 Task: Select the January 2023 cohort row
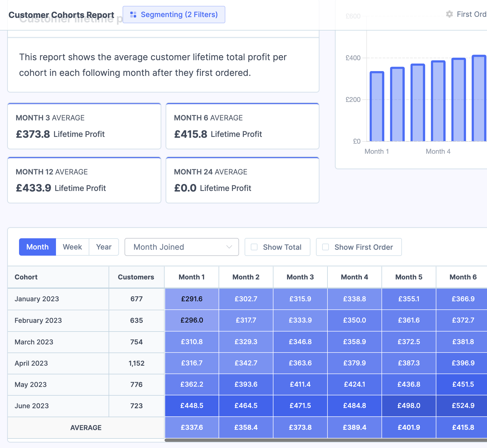click(37, 299)
